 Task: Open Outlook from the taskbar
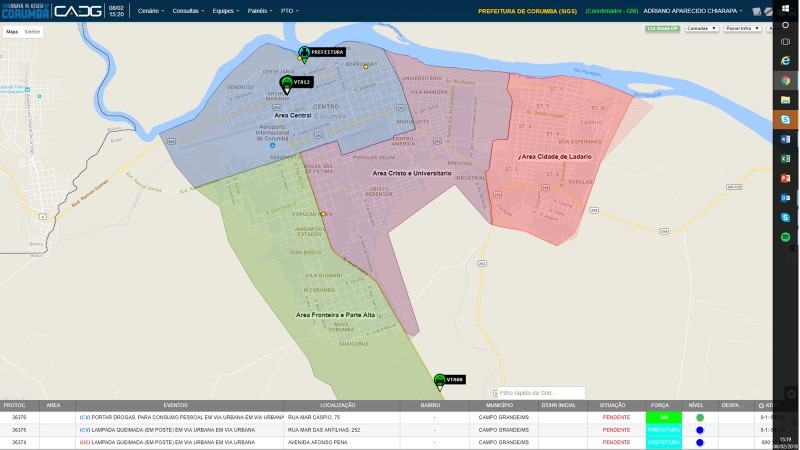(x=786, y=198)
